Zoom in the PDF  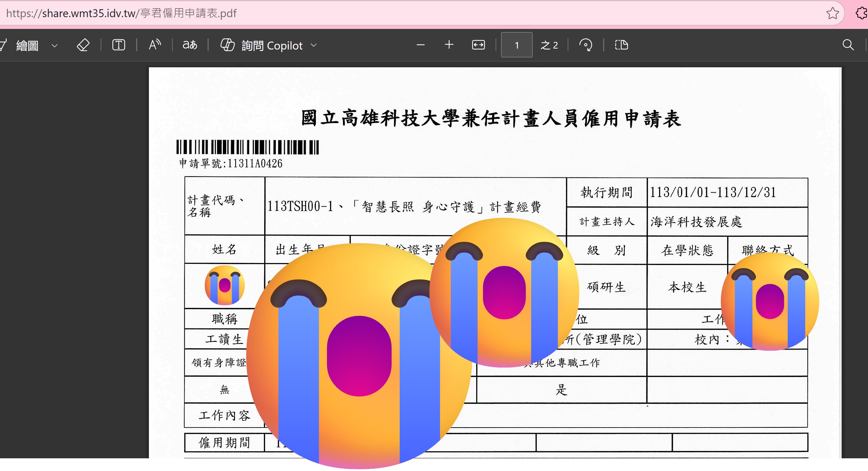coord(449,45)
